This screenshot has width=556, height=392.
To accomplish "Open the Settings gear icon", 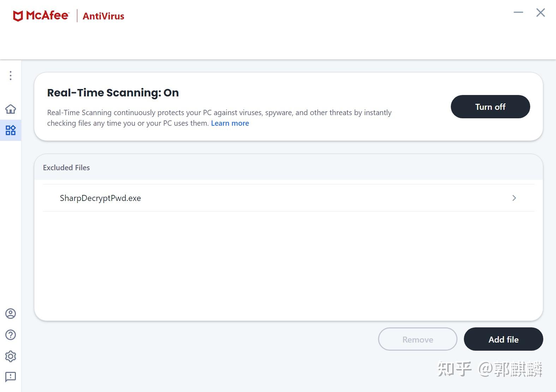I will click(x=11, y=356).
